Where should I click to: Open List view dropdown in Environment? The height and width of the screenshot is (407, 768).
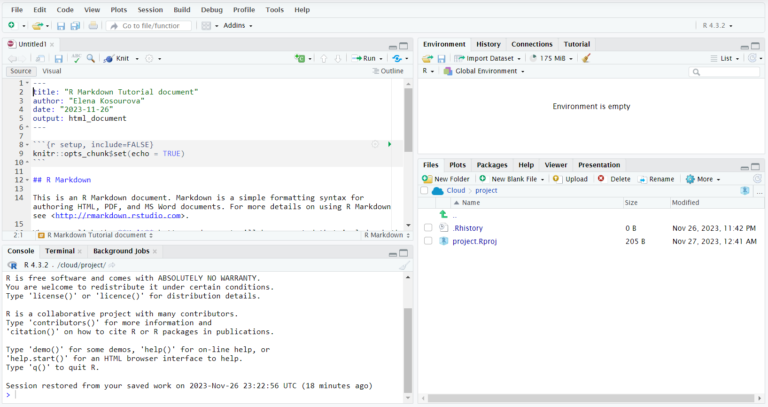[725, 58]
